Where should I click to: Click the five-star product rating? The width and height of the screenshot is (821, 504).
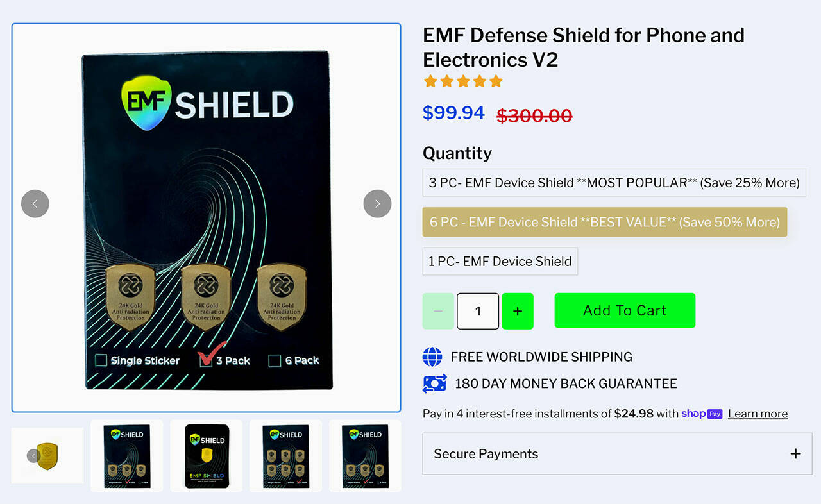[463, 81]
